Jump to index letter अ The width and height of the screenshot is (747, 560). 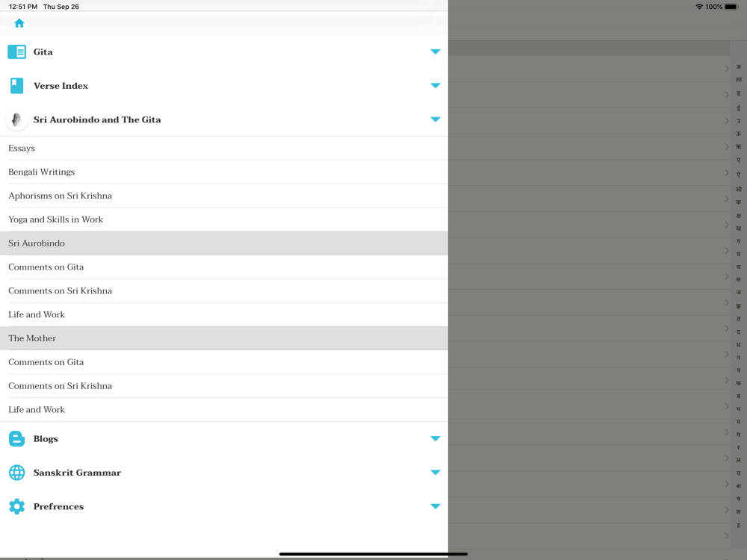click(739, 66)
